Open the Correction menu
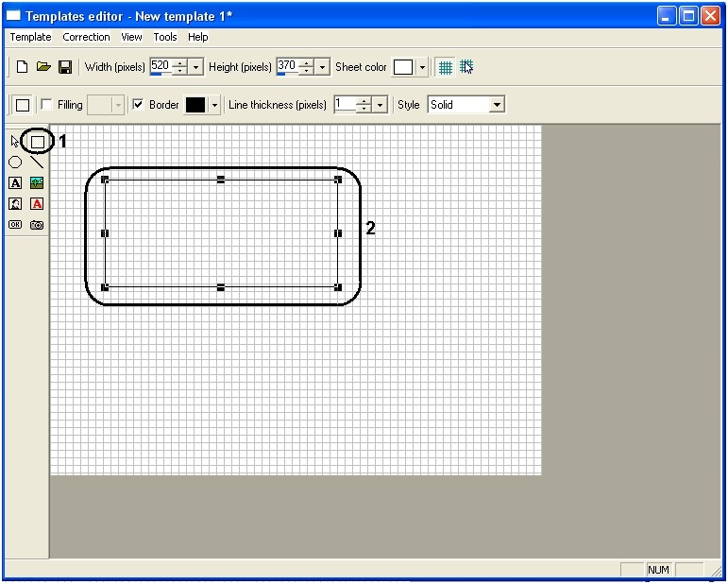The image size is (728, 584). pyautogui.click(x=86, y=37)
